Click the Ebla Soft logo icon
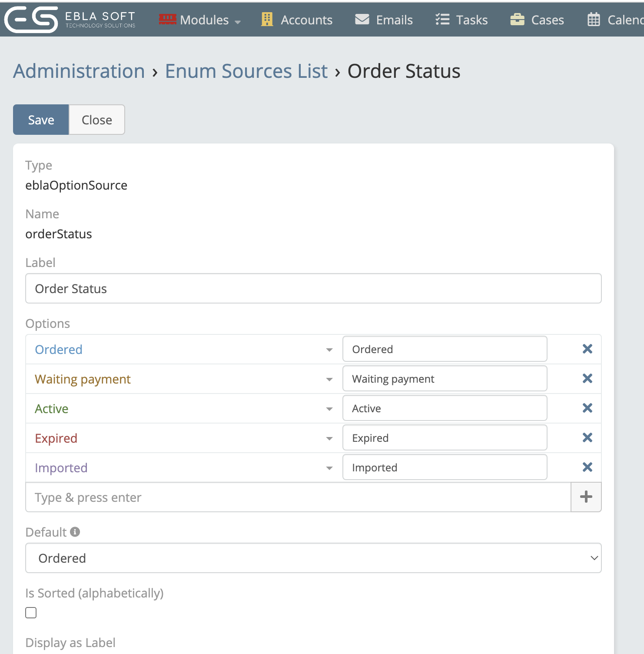The width and height of the screenshot is (644, 654). point(31,20)
